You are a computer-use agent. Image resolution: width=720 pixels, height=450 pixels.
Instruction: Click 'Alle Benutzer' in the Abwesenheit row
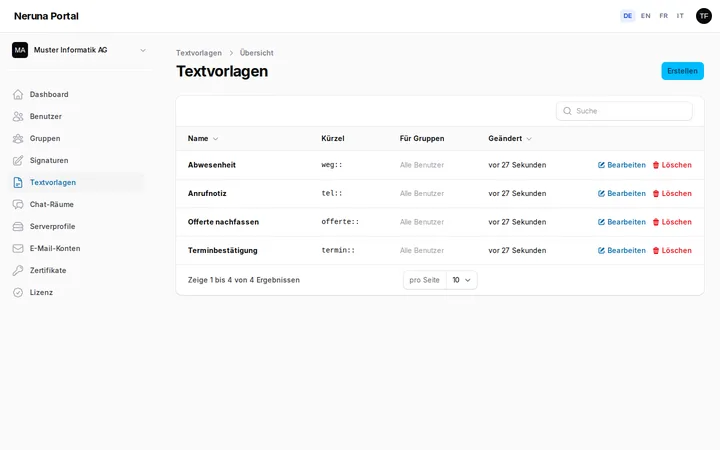click(x=422, y=165)
